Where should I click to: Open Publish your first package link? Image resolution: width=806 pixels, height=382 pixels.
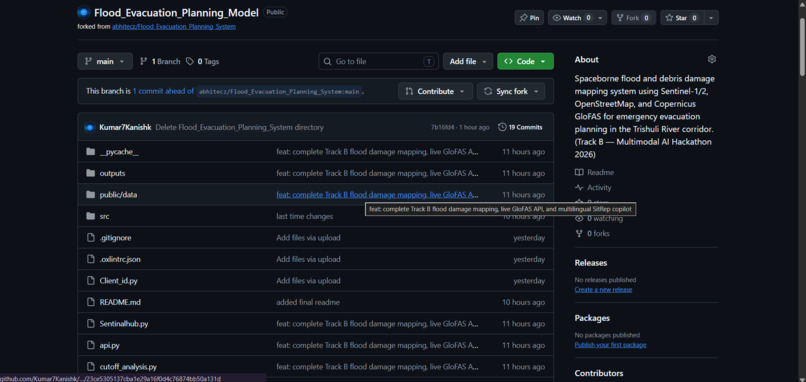(x=610, y=344)
